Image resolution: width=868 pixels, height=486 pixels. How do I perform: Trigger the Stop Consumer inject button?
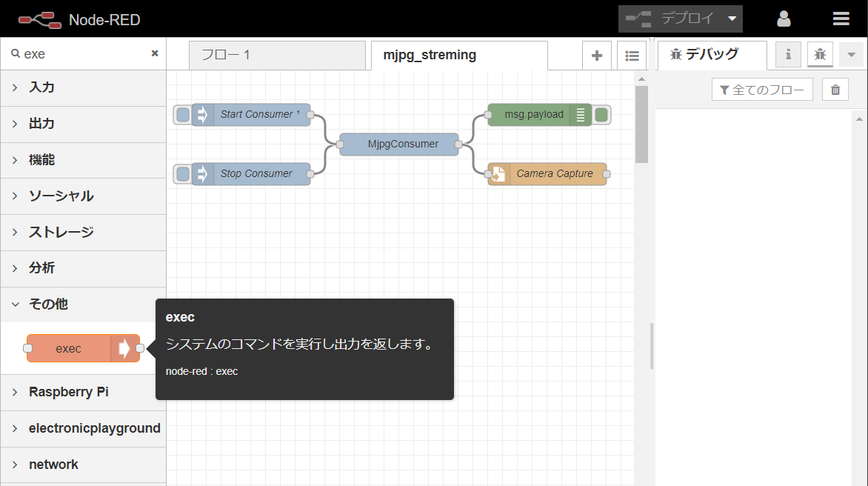point(183,174)
